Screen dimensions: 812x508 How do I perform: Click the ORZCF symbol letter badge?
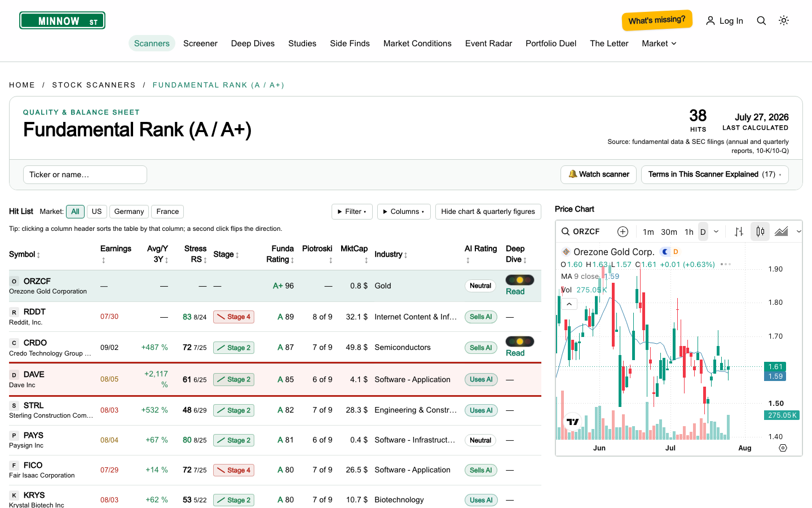[14, 281]
